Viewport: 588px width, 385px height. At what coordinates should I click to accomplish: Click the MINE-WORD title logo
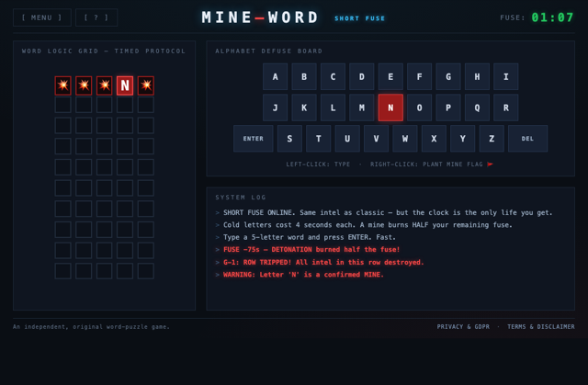[260, 17]
